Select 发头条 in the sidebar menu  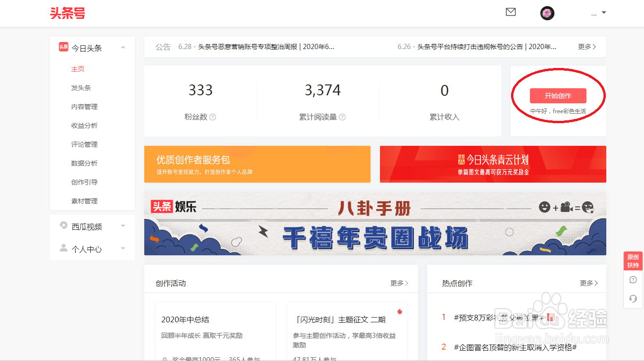coord(82,87)
